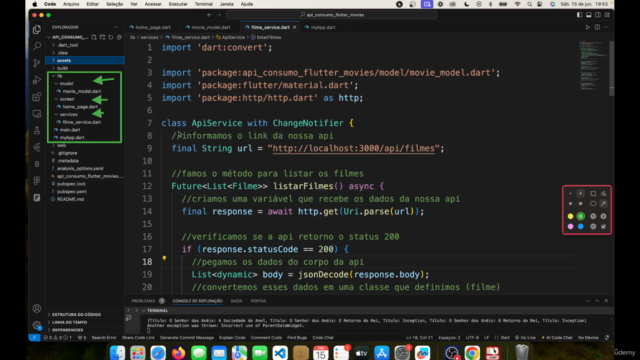Choose the blue color swatch
Screen dimensions: 640x360
tap(580, 227)
